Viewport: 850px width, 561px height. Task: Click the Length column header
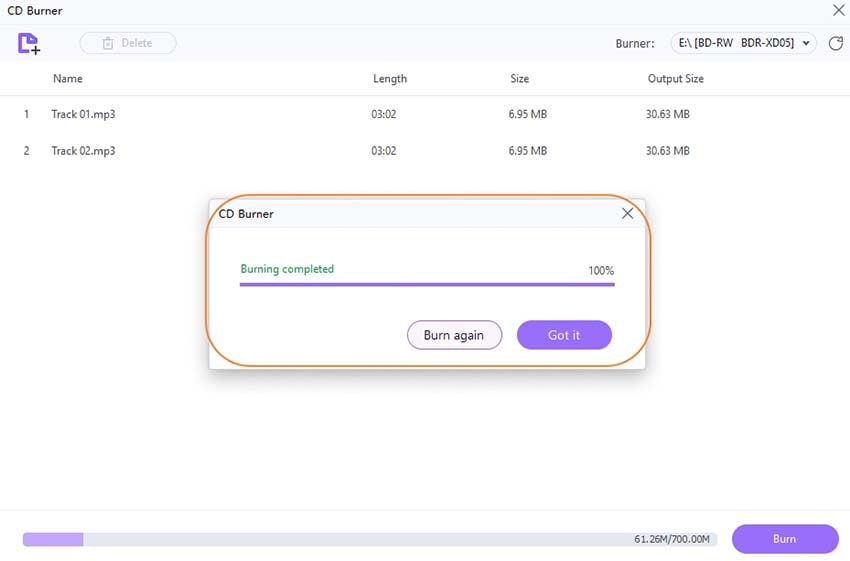pyautogui.click(x=390, y=79)
